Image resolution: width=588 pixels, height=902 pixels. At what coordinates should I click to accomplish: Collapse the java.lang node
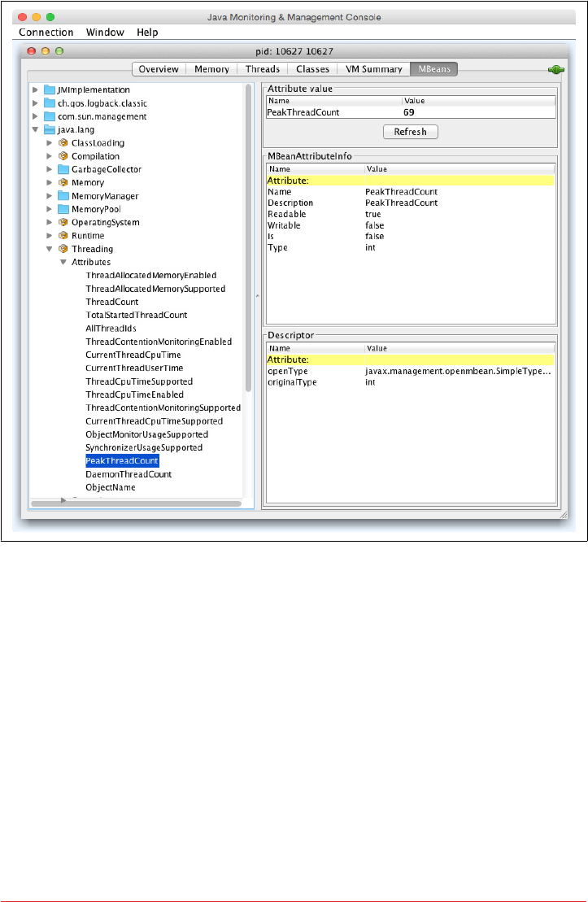(35, 129)
